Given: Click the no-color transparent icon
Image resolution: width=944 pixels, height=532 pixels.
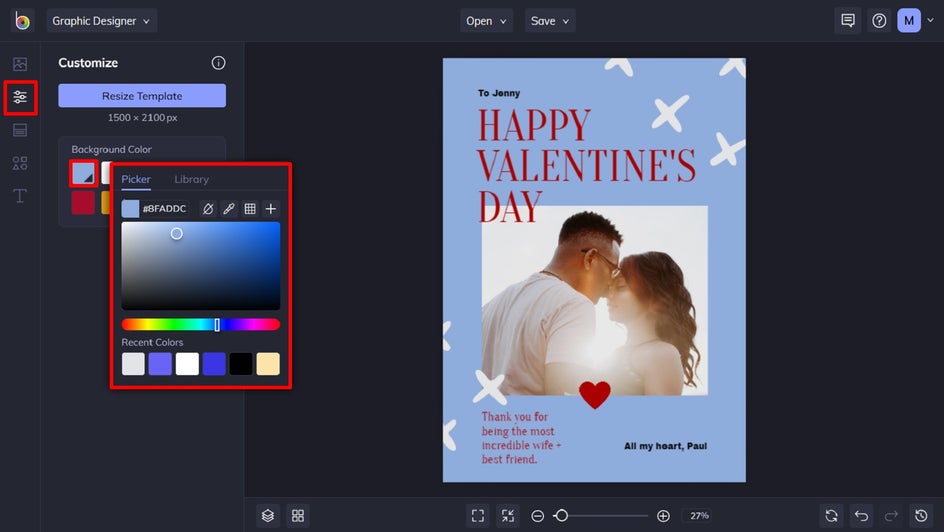Looking at the screenshot, I should tap(208, 209).
